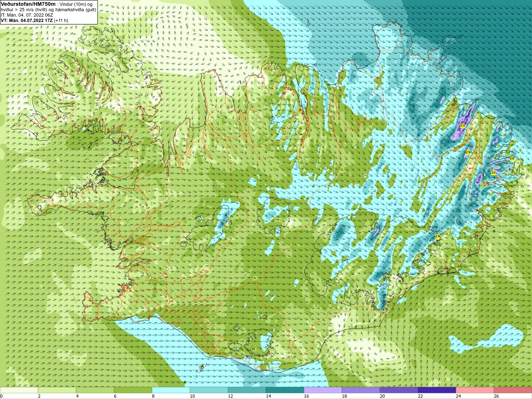Select the 8–10 m/s light cyan swatch
The image size is (532, 399).
pos(171,390)
